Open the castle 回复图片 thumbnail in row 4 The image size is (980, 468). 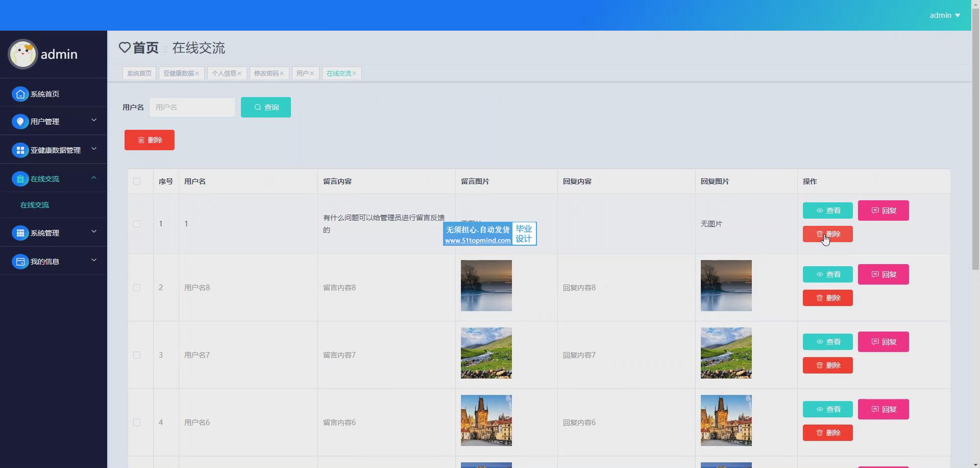pos(726,420)
